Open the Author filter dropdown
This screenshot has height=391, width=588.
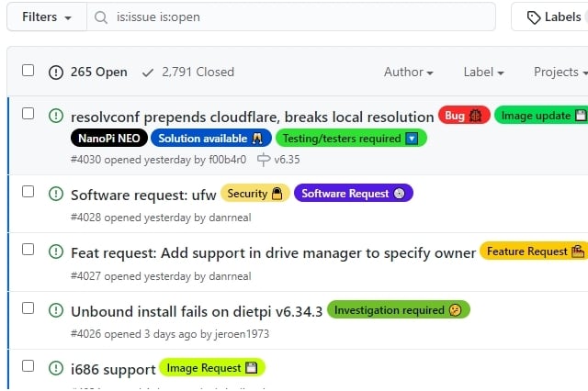[x=408, y=72]
